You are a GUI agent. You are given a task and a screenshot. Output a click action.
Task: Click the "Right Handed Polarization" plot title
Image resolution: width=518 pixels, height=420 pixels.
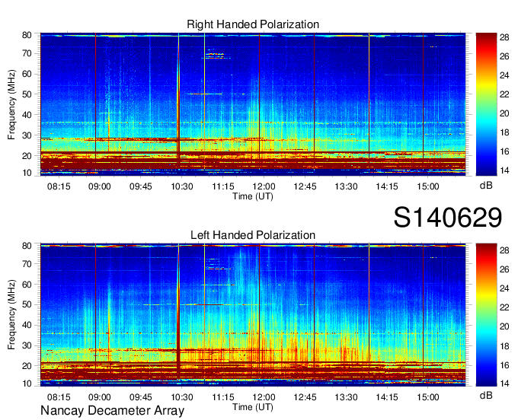pyautogui.click(x=253, y=24)
